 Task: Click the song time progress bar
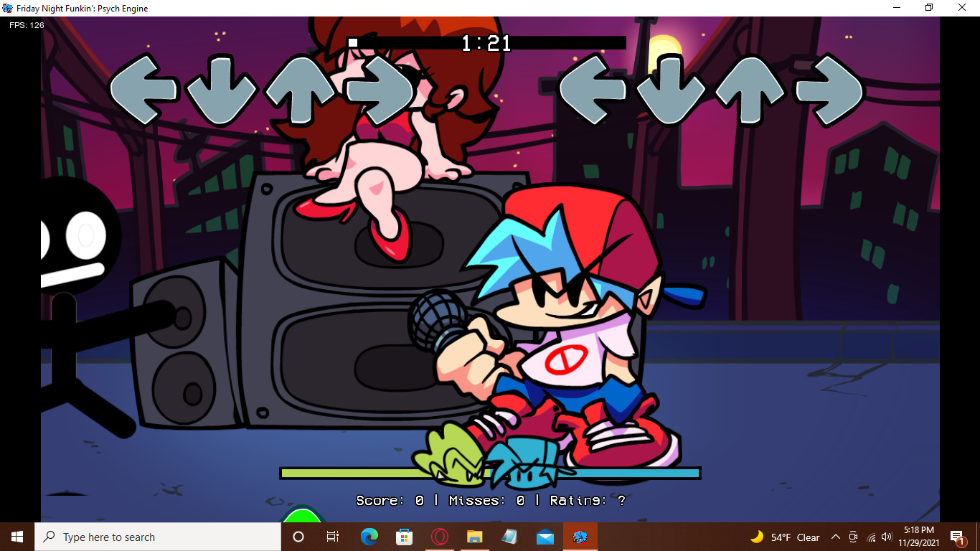[x=486, y=42]
